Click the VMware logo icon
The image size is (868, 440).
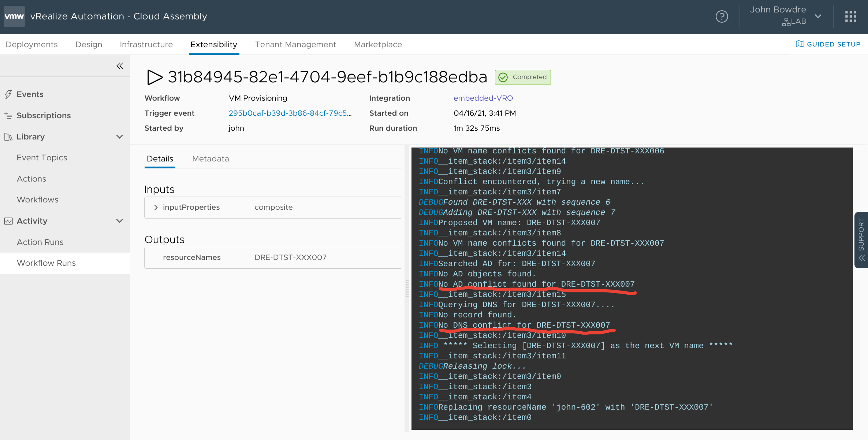pos(14,16)
